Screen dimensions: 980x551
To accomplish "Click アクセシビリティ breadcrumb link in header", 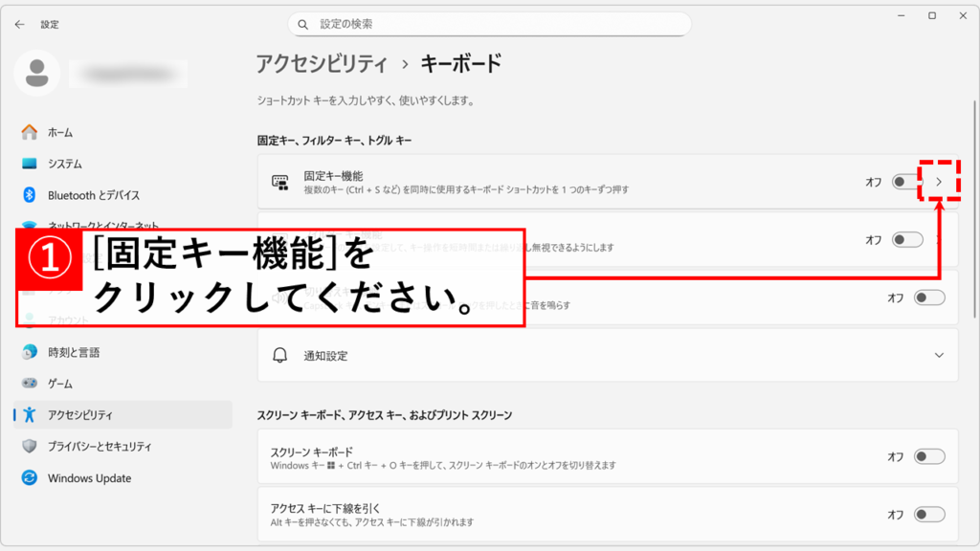I will click(322, 64).
